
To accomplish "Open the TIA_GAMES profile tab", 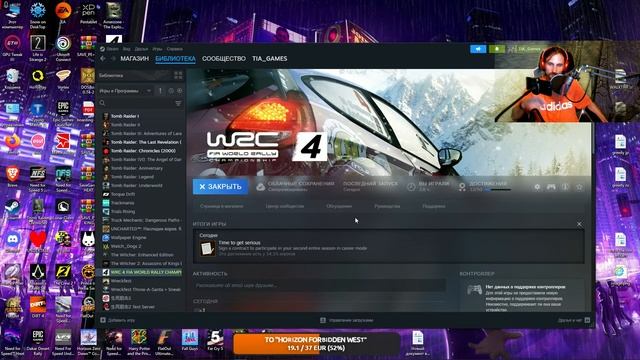I will pos(269,59).
